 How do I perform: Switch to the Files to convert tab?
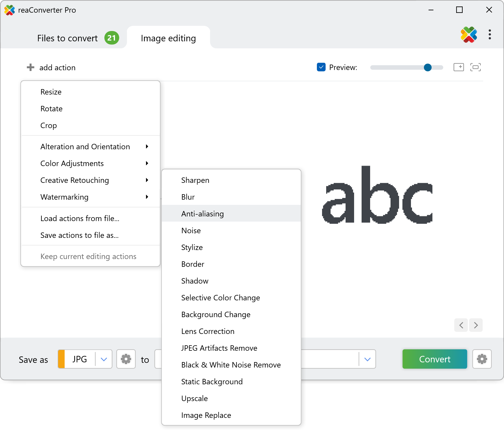click(x=68, y=38)
